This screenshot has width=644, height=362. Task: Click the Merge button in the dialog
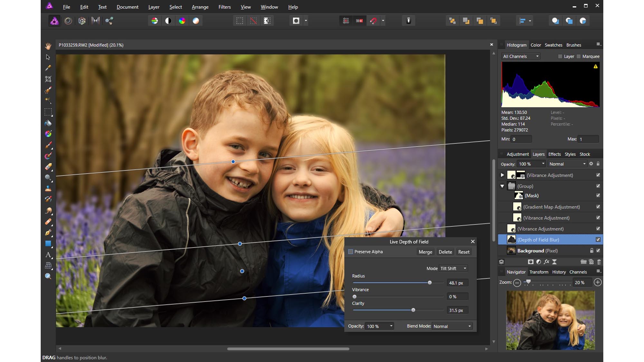(x=425, y=252)
